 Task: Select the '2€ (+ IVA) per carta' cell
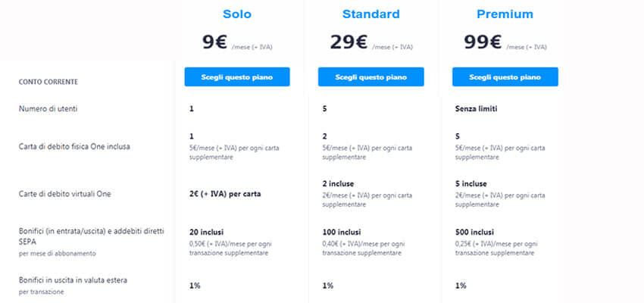(x=225, y=194)
